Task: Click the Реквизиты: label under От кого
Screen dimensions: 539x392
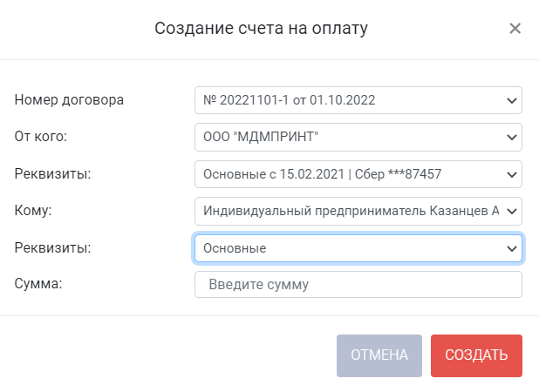Action: click(52, 173)
